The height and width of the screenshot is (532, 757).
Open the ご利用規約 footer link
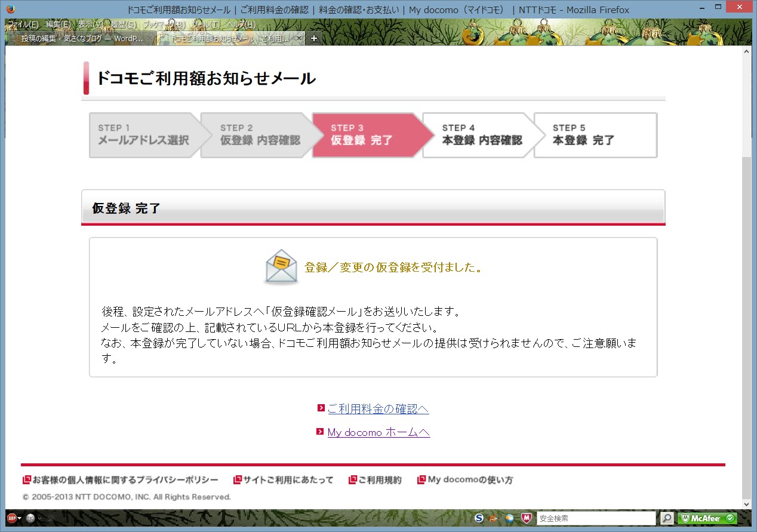[380, 480]
